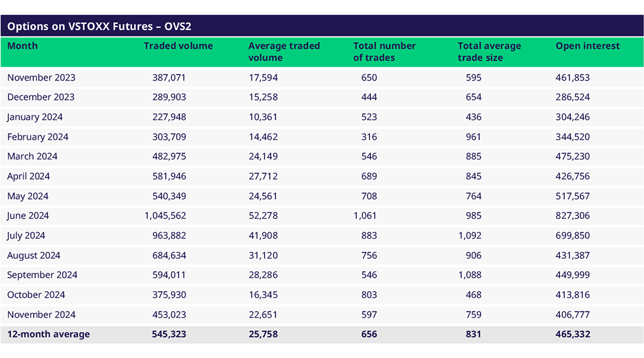Select the 'November 2023' row label
The height and width of the screenshot is (358, 644).
[42, 77]
